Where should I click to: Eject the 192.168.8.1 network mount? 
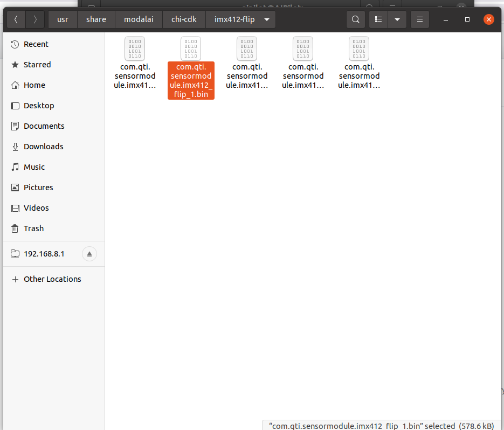click(89, 254)
